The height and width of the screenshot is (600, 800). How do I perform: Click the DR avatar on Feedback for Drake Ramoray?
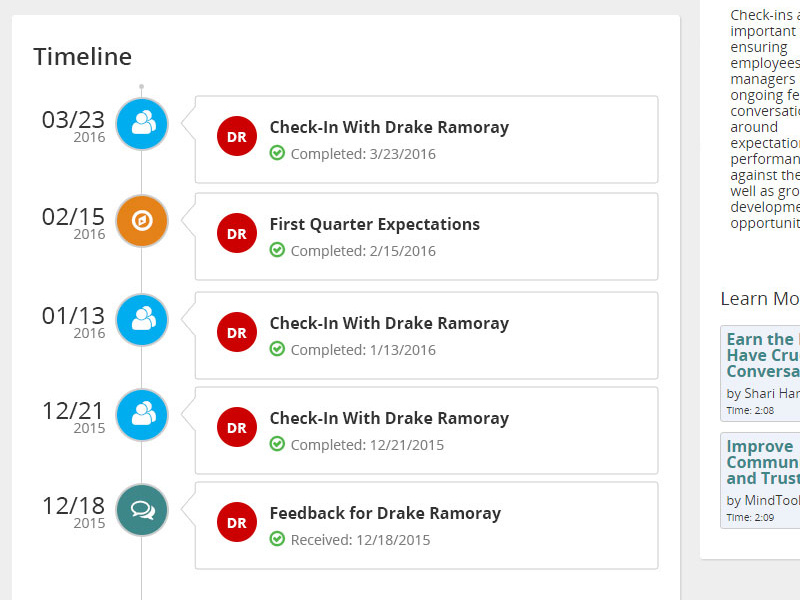[237, 522]
